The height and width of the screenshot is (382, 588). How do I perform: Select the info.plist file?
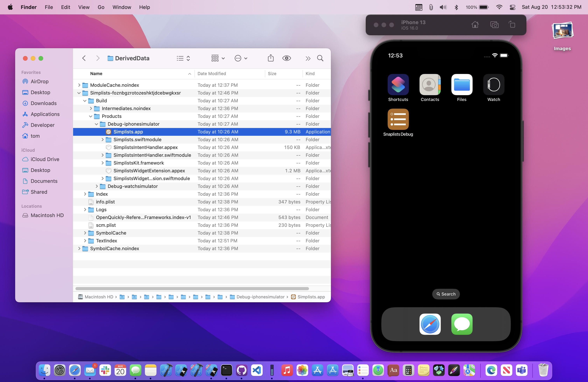202,202
